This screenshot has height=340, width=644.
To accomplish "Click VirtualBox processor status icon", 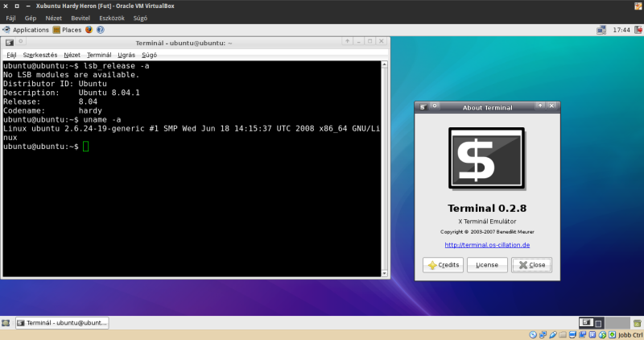I will [592, 334].
